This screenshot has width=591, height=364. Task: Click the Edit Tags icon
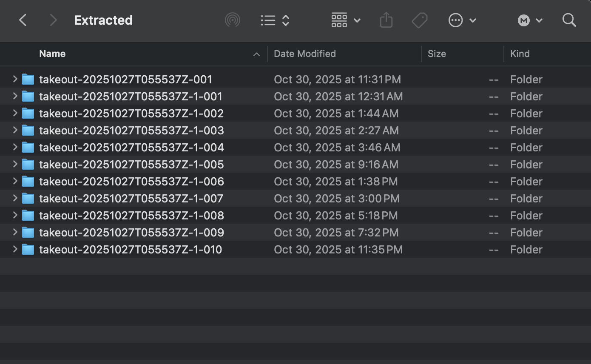[x=419, y=20]
